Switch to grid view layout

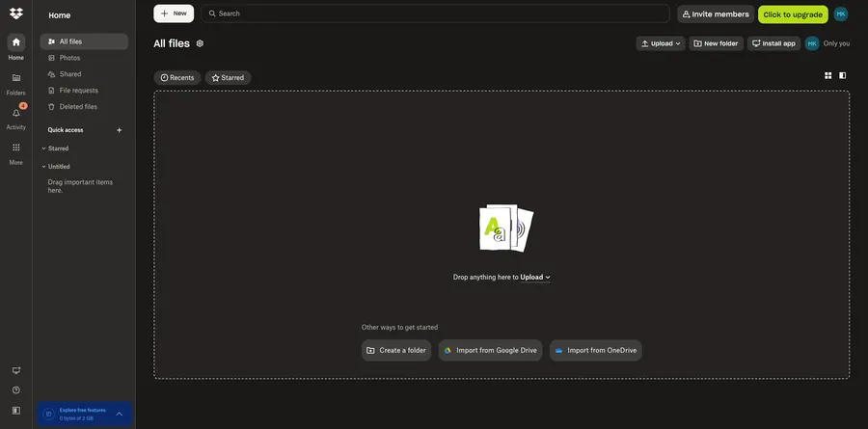point(827,75)
